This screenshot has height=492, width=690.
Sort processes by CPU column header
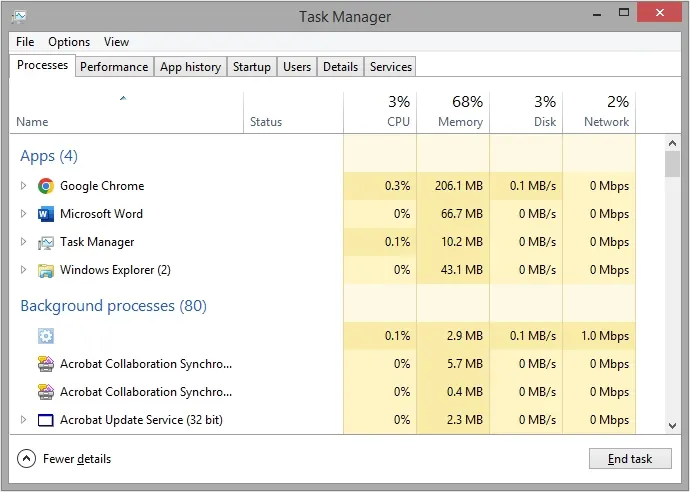pos(380,113)
